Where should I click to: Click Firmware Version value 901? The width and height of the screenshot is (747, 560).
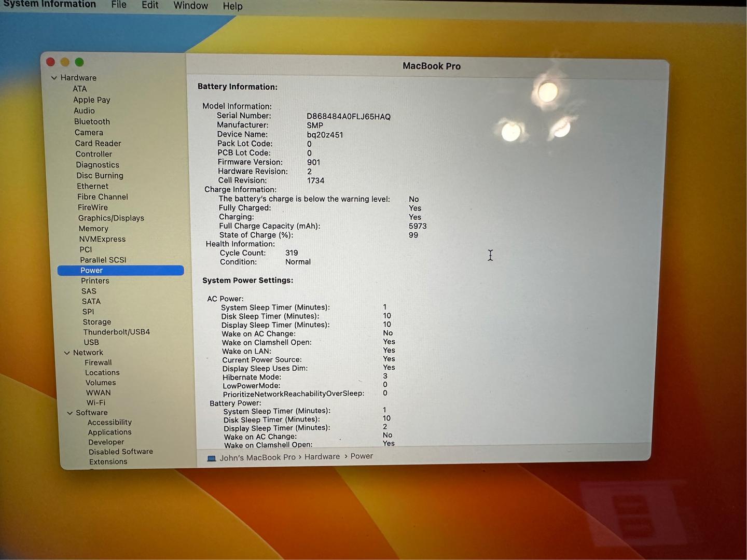pos(313,162)
